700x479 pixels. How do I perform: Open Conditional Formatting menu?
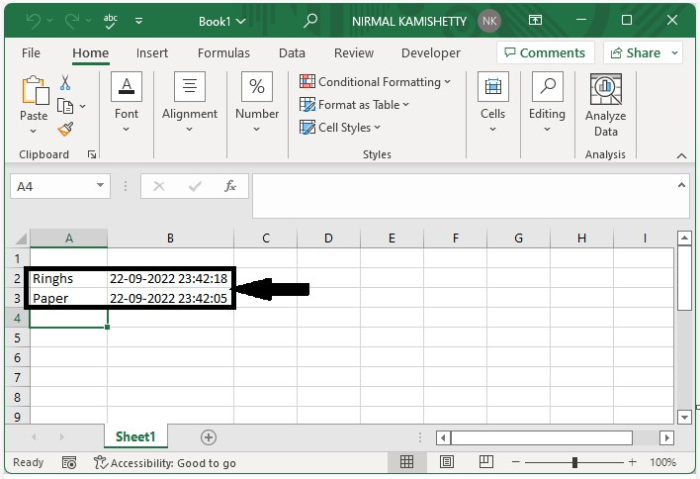click(375, 82)
